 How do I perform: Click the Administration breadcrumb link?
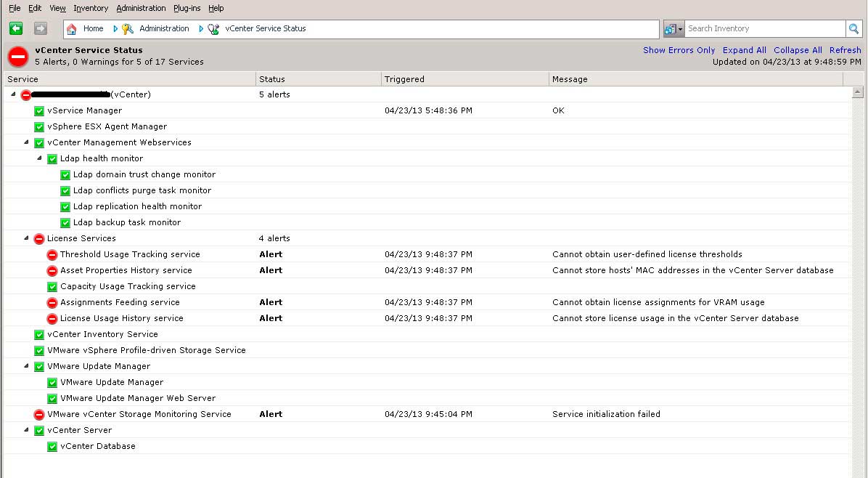pos(164,29)
